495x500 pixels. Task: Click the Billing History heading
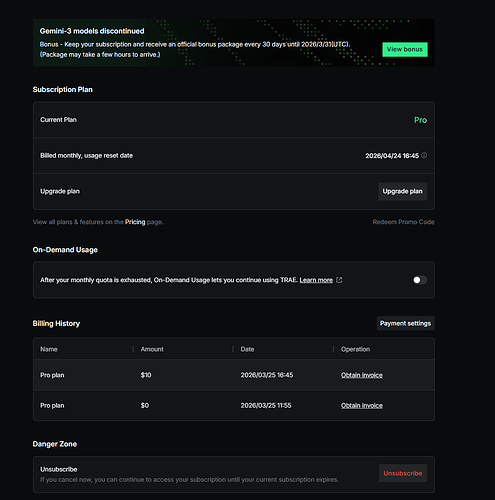[56, 323]
